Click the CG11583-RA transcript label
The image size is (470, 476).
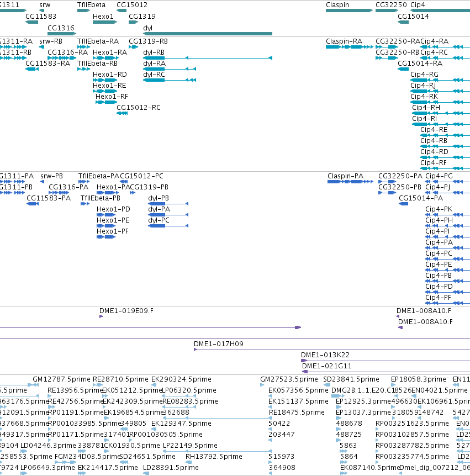tap(47, 63)
